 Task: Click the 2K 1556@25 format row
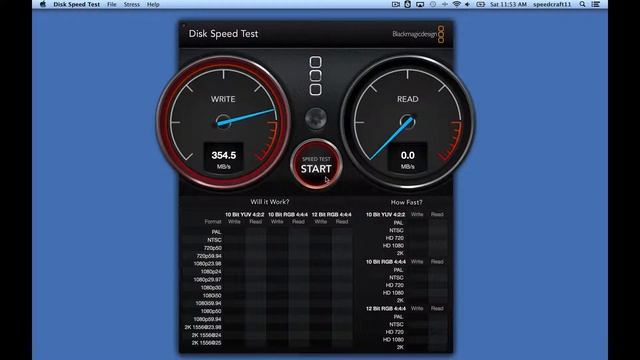pyautogui.click(x=207, y=343)
